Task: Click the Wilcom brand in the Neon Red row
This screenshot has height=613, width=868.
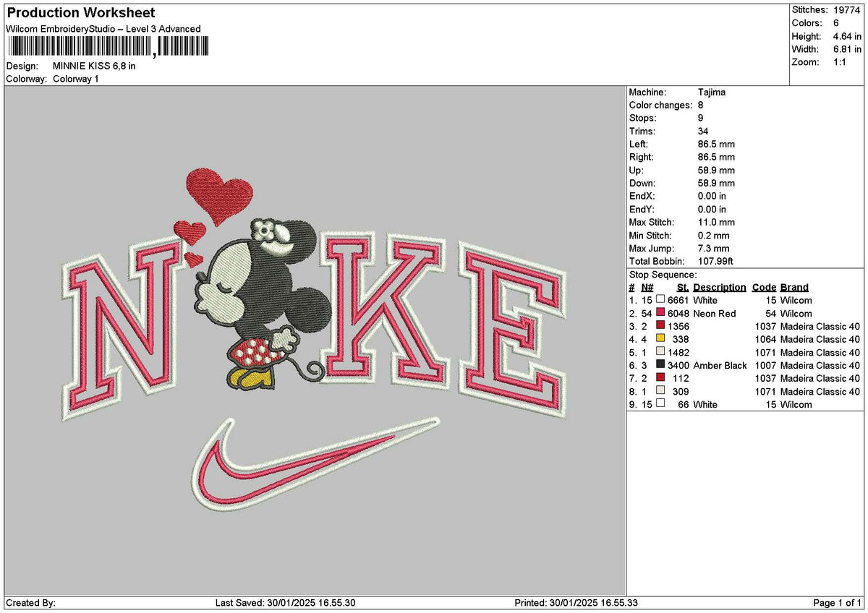Action: point(796,313)
